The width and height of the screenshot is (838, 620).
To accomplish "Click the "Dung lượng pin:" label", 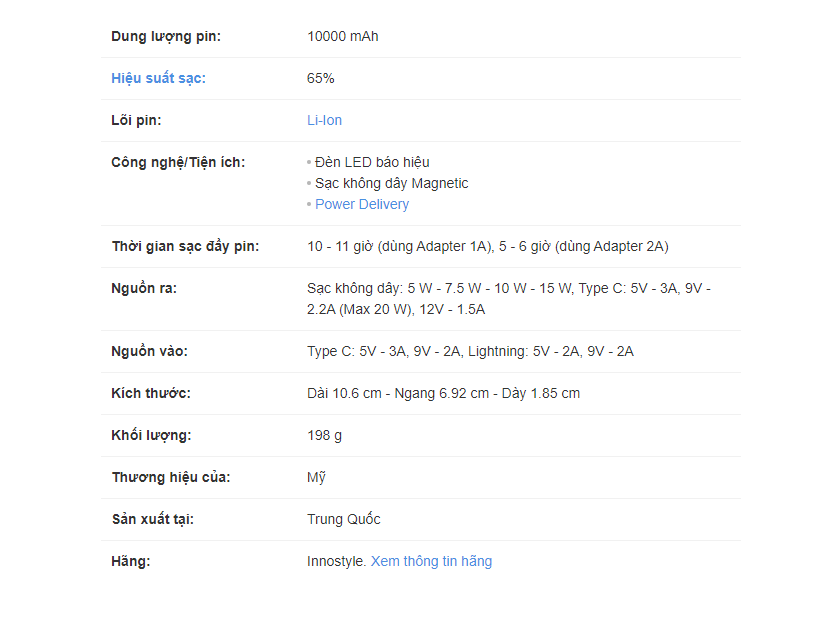I will coord(166,36).
